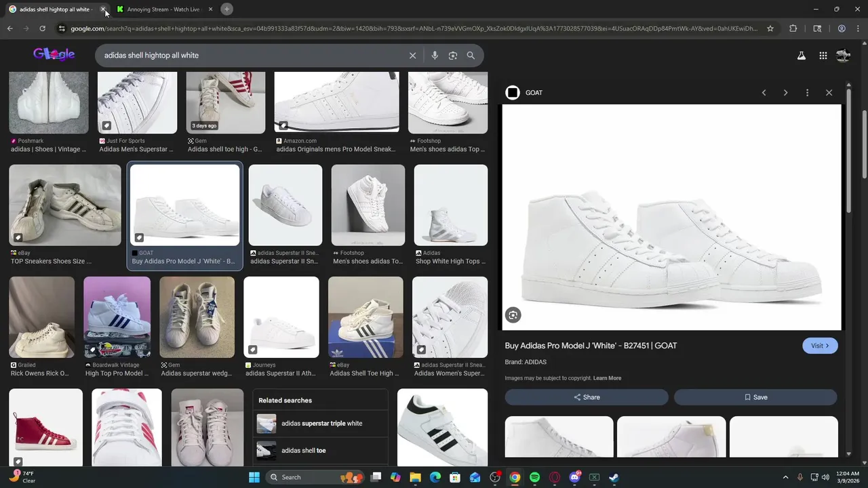The width and height of the screenshot is (868, 488).
Task: Open large white Pro Model preview image
Action: tap(671, 218)
